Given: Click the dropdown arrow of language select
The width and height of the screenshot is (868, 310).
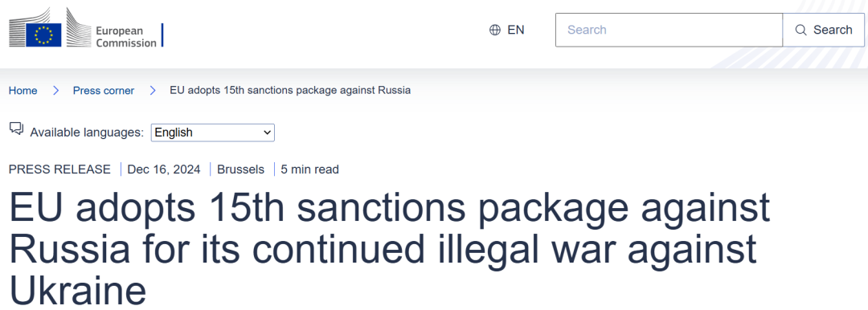Looking at the screenshot, I should (x=268, y=133).
